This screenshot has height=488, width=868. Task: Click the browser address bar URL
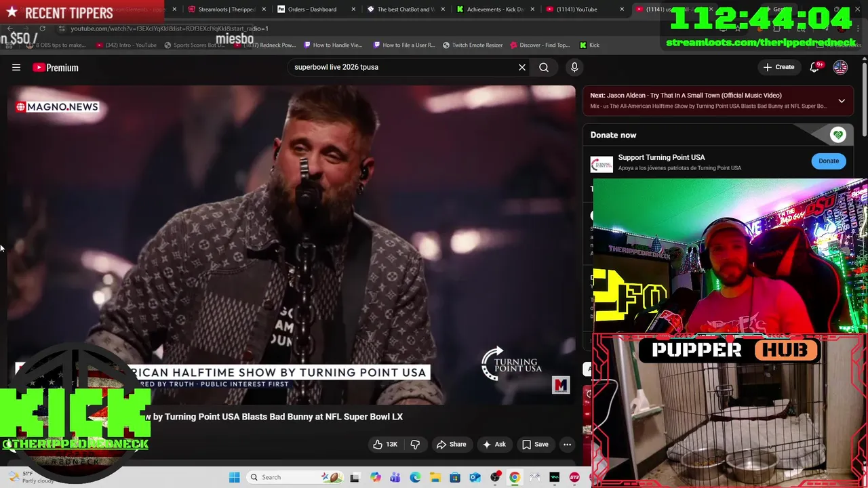pyautogui.click(x=170, y=28)
